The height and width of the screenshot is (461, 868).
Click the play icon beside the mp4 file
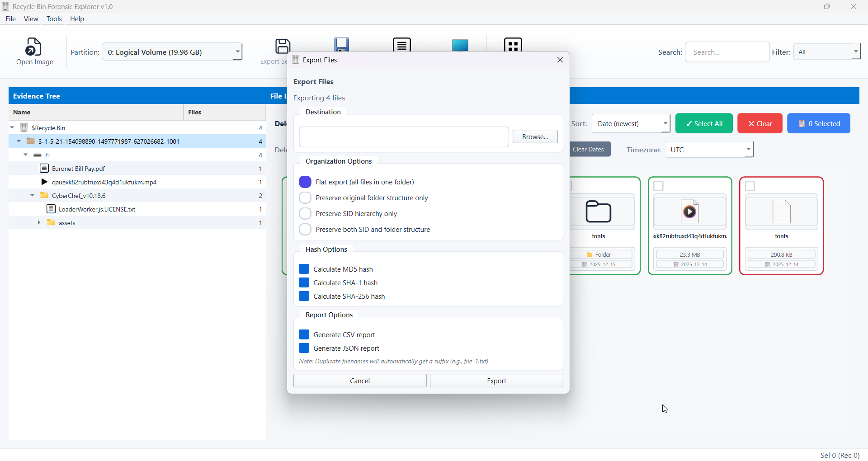tap(44, 182)
